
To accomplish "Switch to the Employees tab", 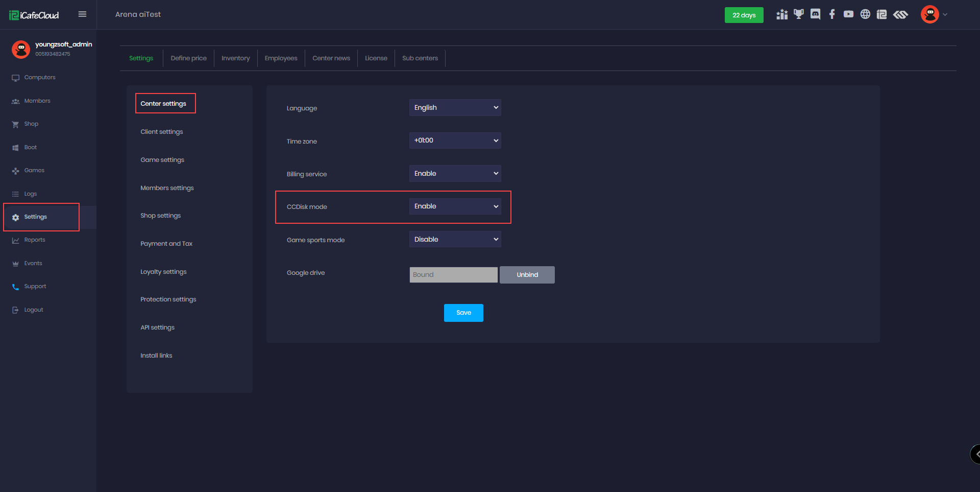I will (x=281, y=58).
